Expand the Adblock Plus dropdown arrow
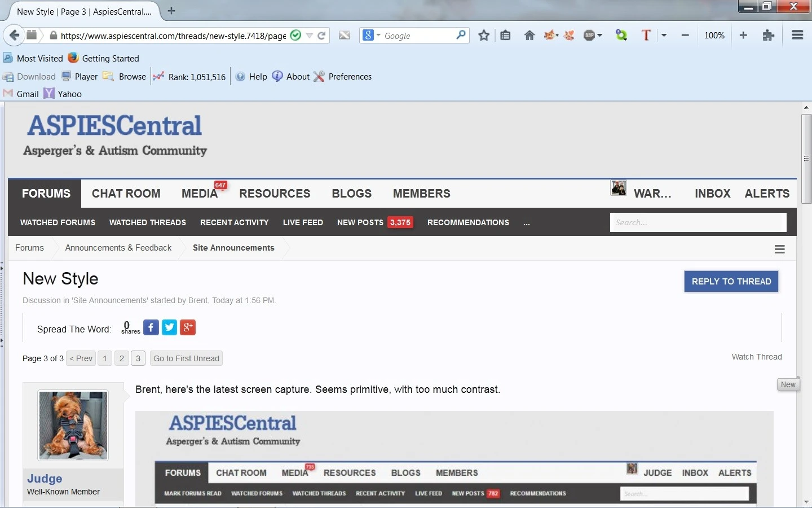The height and width of the screenshot is (508, 812). [600, 36]
